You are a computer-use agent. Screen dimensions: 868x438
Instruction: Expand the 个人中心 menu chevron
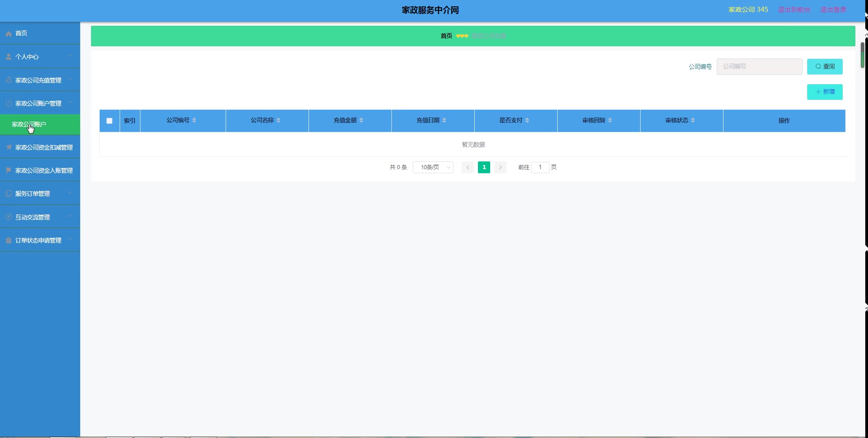(70, 56)
